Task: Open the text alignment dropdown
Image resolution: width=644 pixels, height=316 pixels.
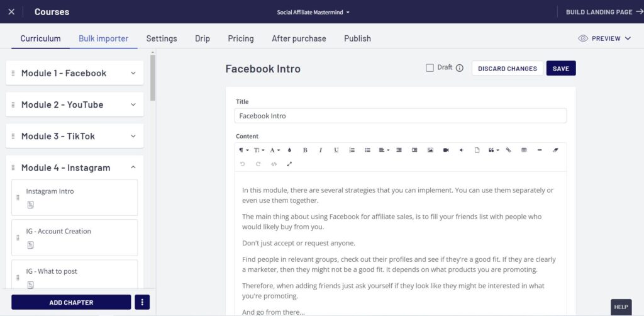Action: click(384, 150)
